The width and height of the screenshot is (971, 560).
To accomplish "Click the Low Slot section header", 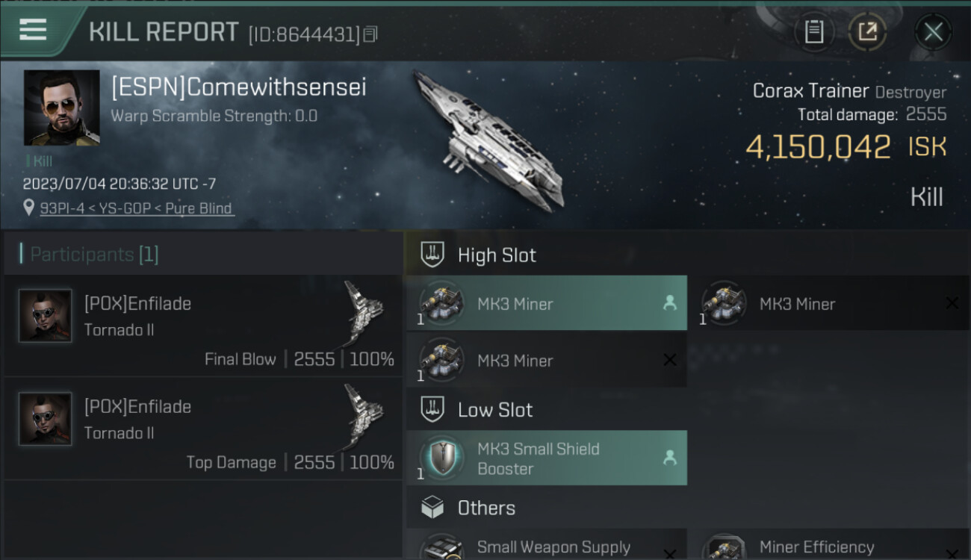I will tap(494, 410).
